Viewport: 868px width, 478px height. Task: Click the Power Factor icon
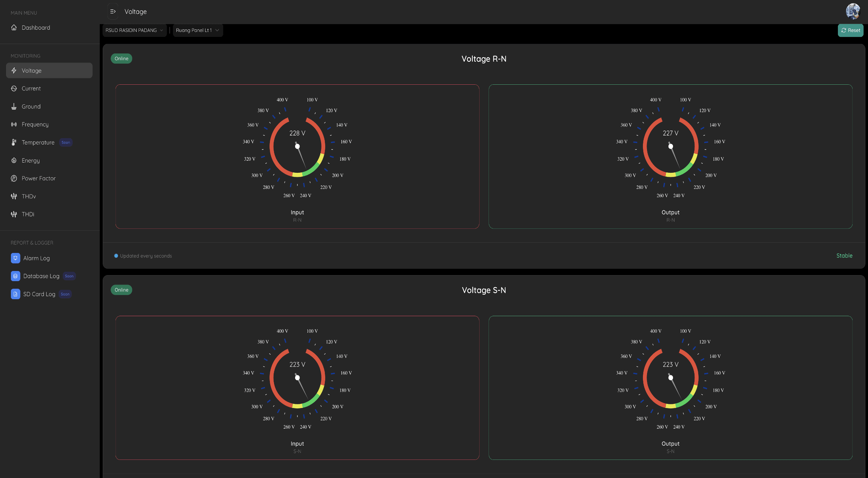(14, 178)
